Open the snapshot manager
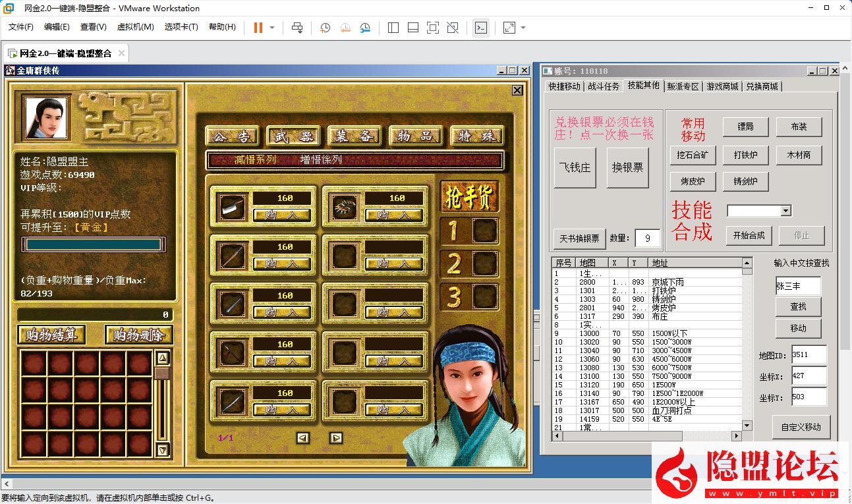The height and width of the screenshot is (504, 852). [x=366, y=28]
